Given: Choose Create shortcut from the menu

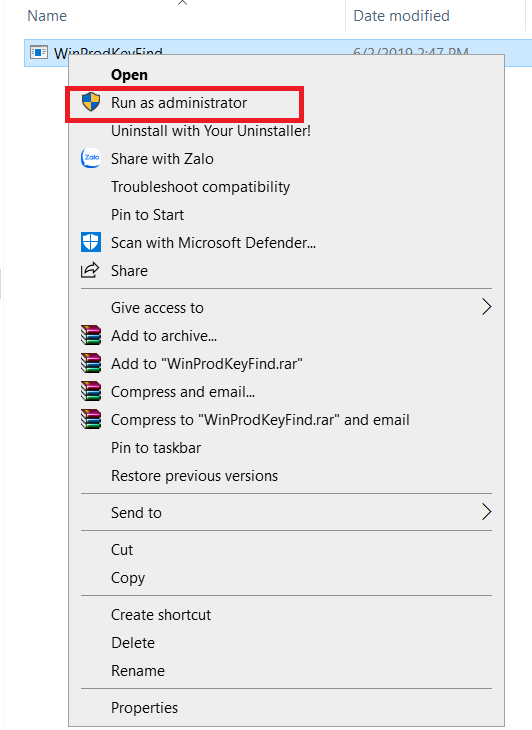Looking at the screenshot, I should (x=161, y=615).
